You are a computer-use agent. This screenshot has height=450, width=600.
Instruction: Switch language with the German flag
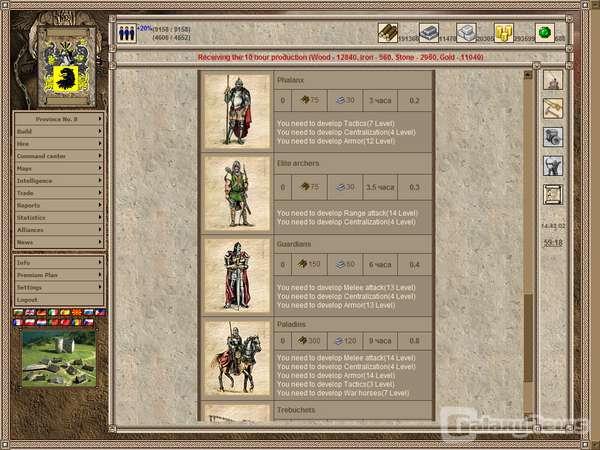(41, 312)
